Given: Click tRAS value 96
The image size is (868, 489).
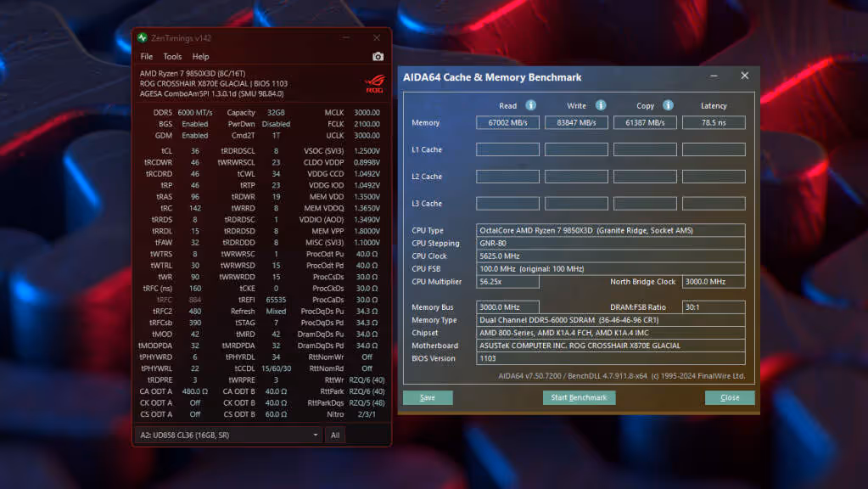Looking at the screenshot, I should (195, 197).
